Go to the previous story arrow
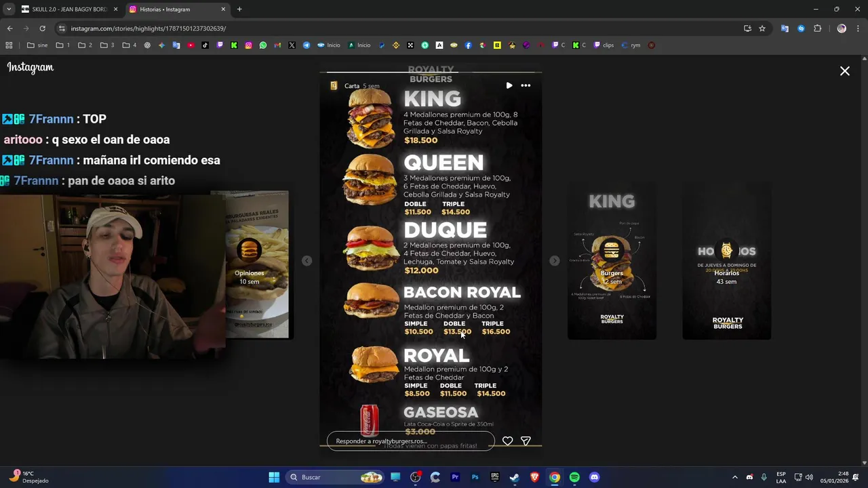The image size is (868, 488). pyautogui.click(x=307, y=261)
